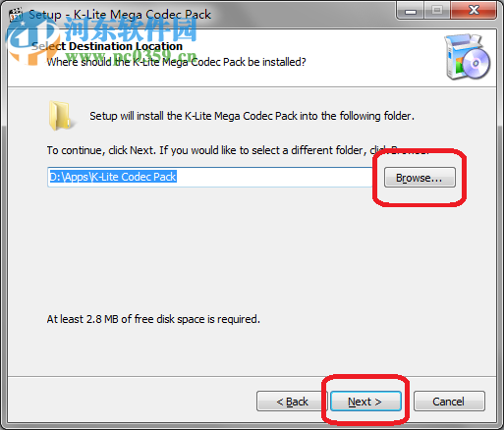Cancel the K-Lite installation
The width and height of the screenshot is (504, 430).
coord(449,402)
